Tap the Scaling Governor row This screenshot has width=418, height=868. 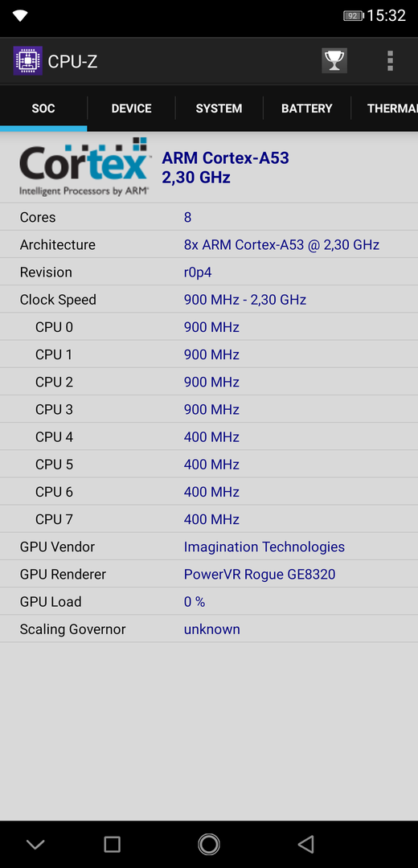pos(209,628)
